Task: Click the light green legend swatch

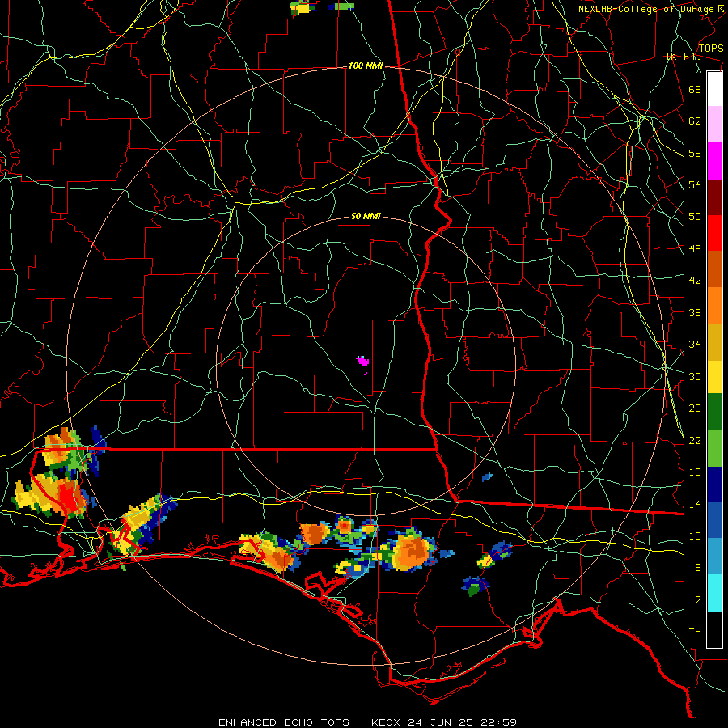Action: pos(714,448)
